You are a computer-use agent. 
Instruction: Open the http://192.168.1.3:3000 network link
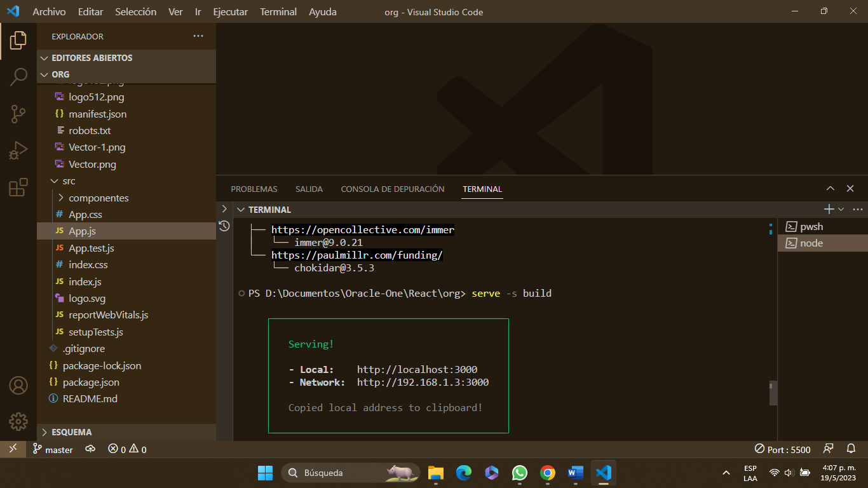pos(423,382)
